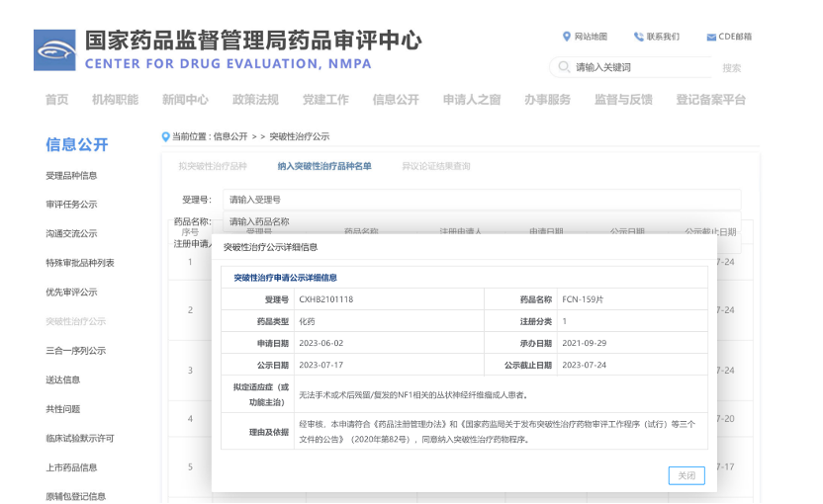Click the CDE fish logo icon
Viewport: 823px width, 504px height.
point(54,50)
